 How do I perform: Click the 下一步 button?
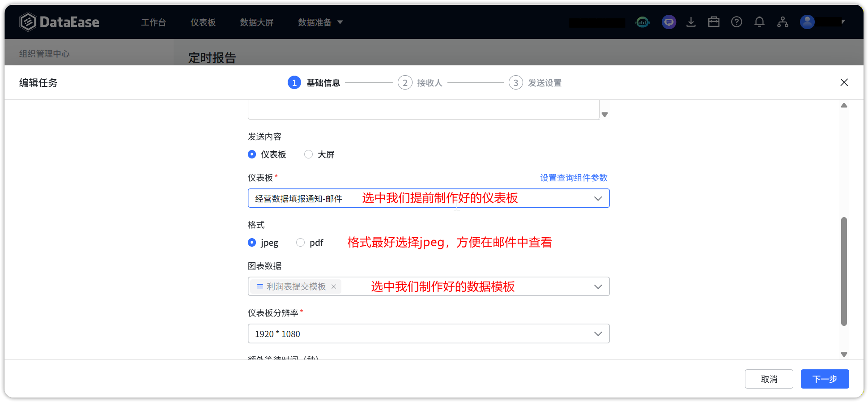(x=825, y=379)
